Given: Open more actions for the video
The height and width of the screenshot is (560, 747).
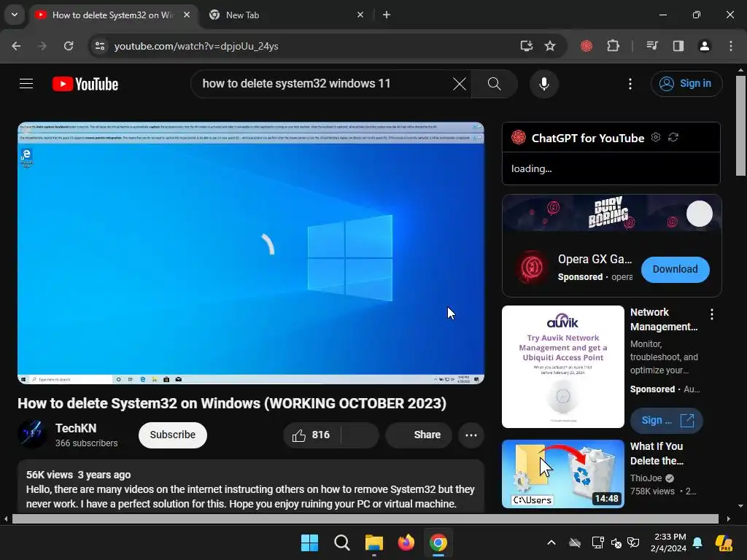Looking at the screenshot, I should [x=471, y=435].
